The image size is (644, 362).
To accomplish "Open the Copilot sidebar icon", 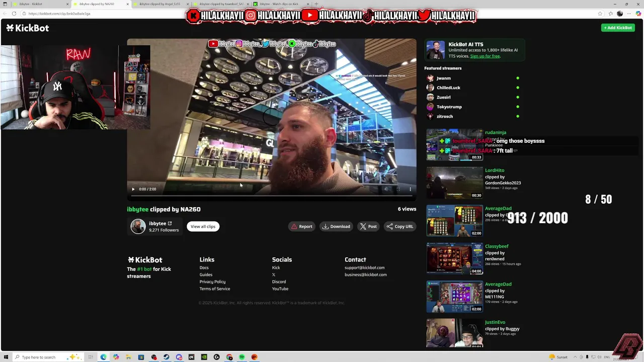I will click(638, 14).
